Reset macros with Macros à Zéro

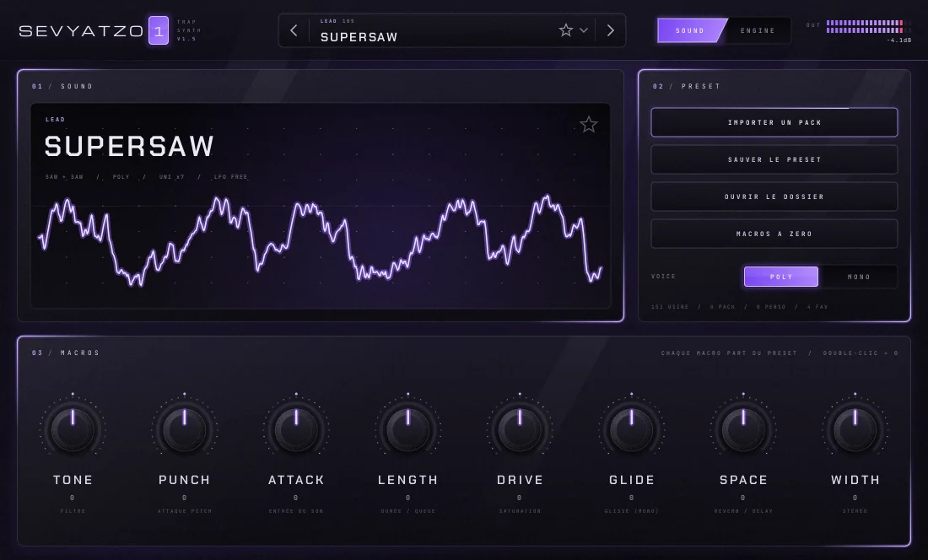[774, 234]
